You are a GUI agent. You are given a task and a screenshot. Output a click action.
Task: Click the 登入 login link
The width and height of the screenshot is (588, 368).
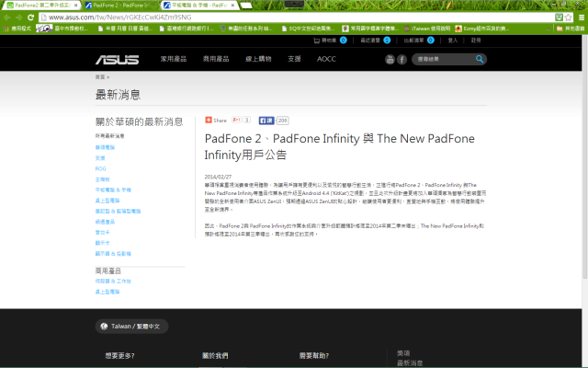(453, 40)
